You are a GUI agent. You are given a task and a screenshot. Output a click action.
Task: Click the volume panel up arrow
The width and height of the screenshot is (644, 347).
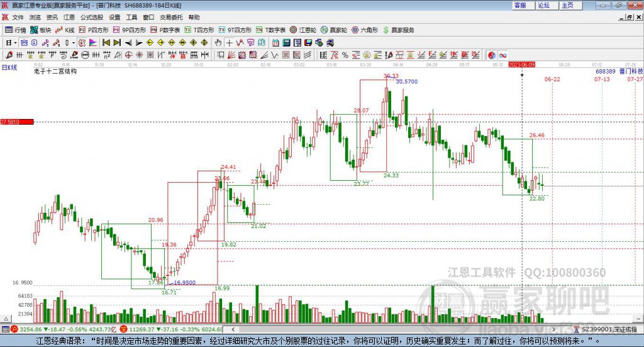pos(6,319)
